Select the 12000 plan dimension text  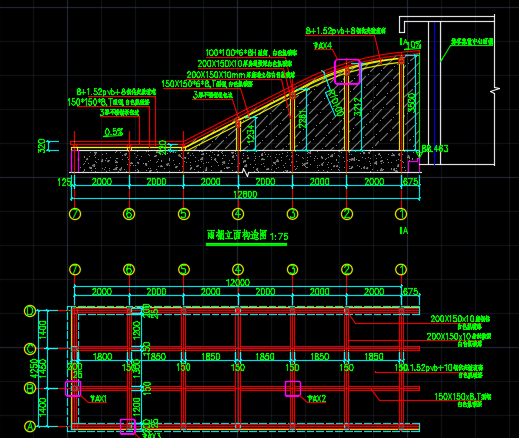[238, 283]
